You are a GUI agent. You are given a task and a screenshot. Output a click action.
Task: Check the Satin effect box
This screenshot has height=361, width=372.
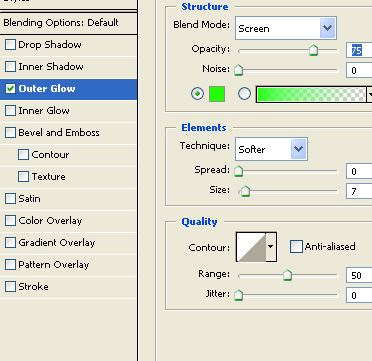pyautogui.click(x=10, y=199)
